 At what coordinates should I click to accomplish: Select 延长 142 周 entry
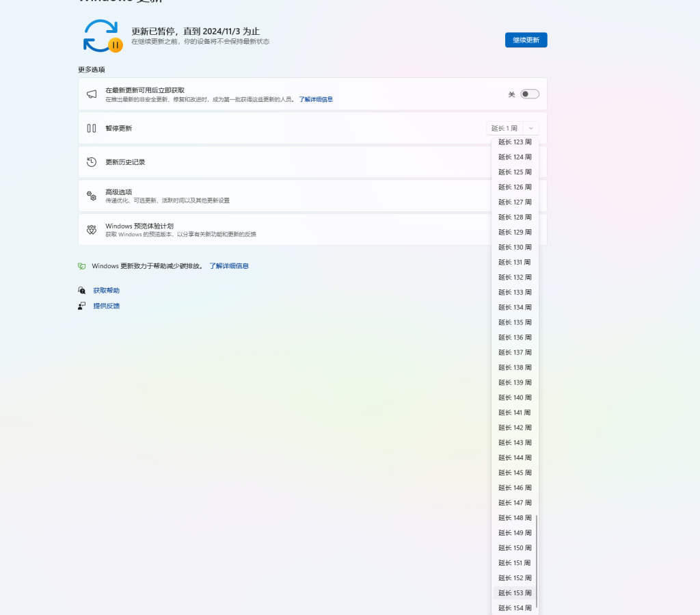pyautogui.click(x=515, y=428)
